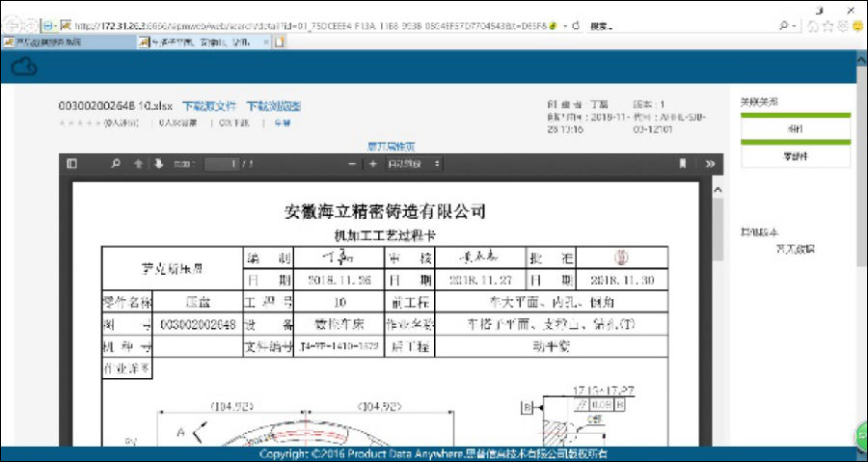Expand the PDF tools double-chevron menu
Viewport: 868px width, 462px height.
pyautogui.click(x=710, y=164)
